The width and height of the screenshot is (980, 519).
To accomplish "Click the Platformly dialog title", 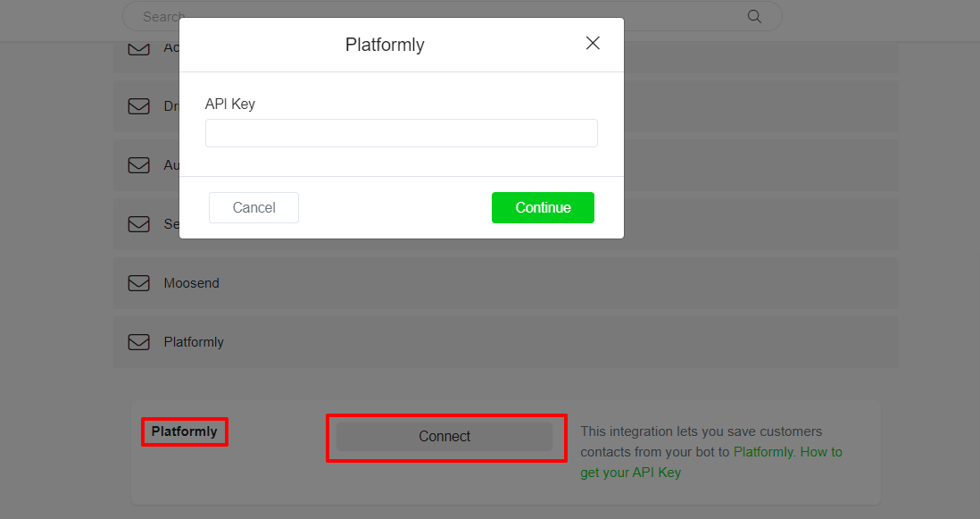I will pyautogui.click(x=385, y=44).
